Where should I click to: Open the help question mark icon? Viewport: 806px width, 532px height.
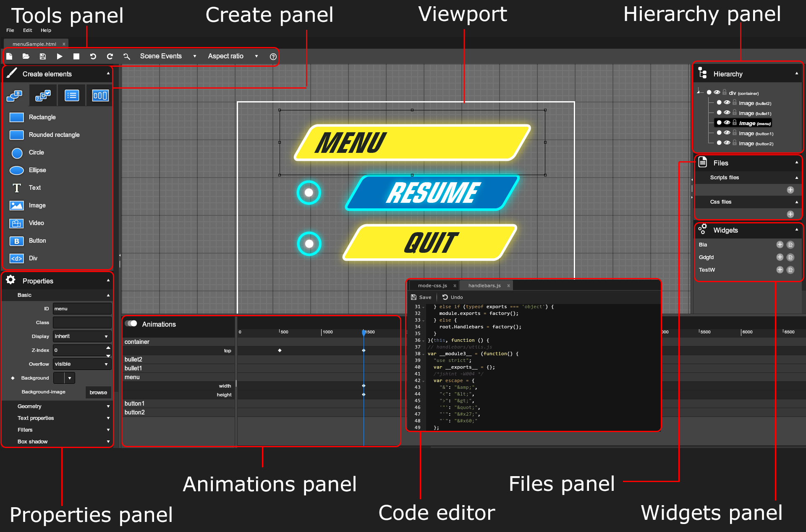point(273,57)
